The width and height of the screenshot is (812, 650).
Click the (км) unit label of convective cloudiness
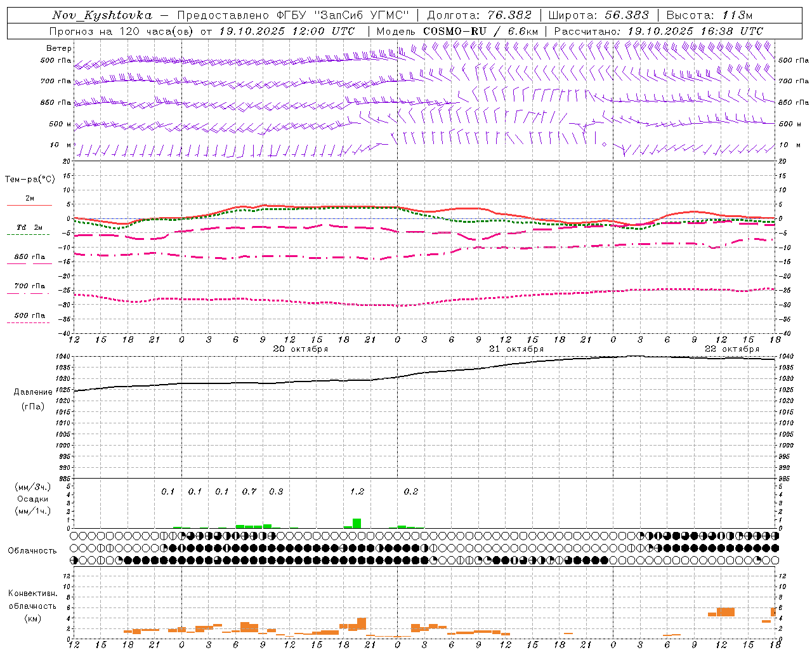click(x=32, y=618)
